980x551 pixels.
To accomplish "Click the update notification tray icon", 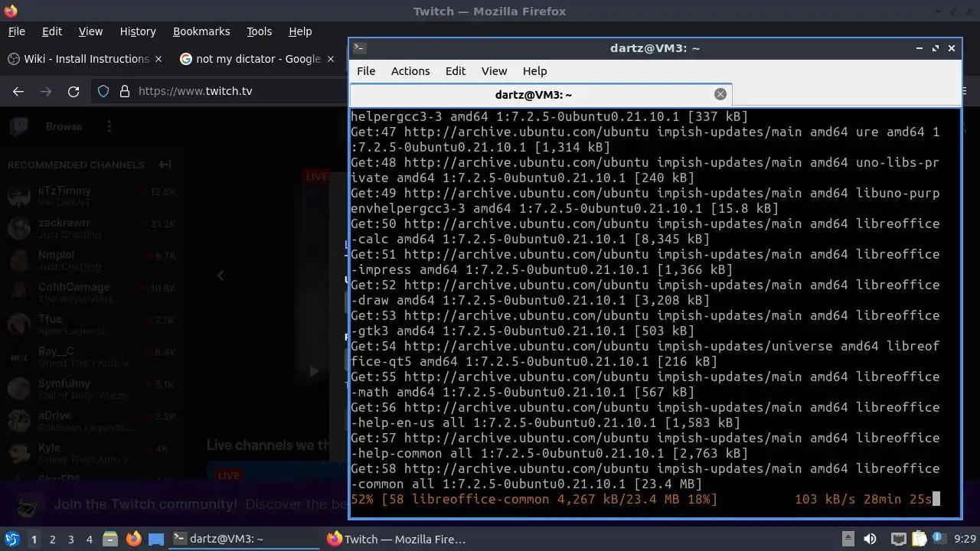I will [939, 539].
